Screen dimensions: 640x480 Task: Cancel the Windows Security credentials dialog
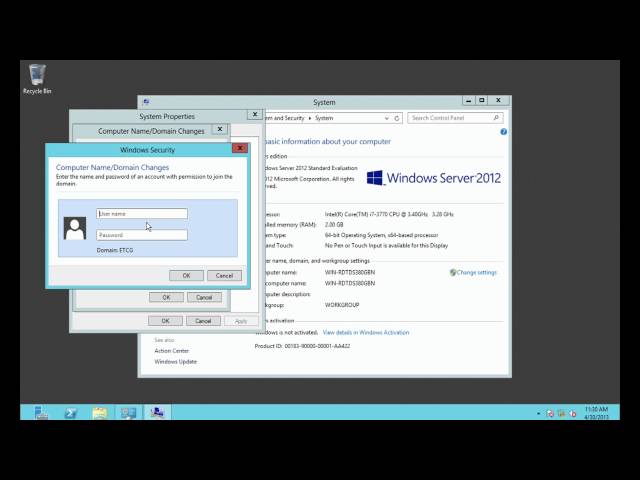[224, 276]
